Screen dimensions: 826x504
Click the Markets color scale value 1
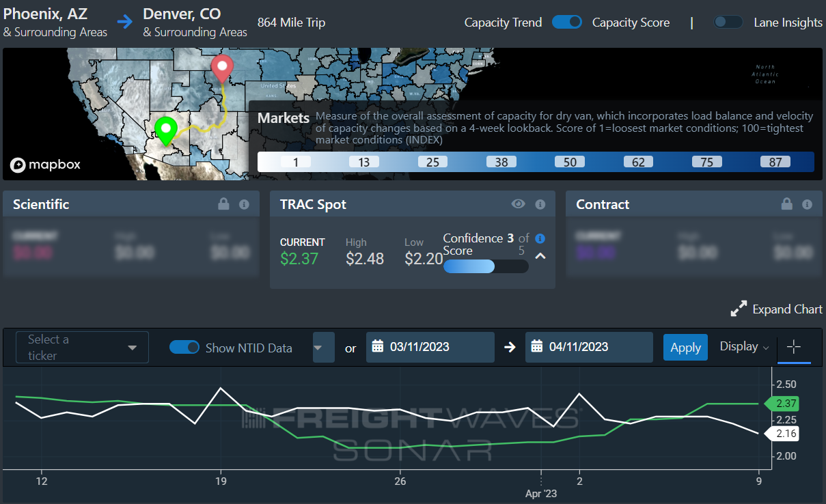click(295, 162)
